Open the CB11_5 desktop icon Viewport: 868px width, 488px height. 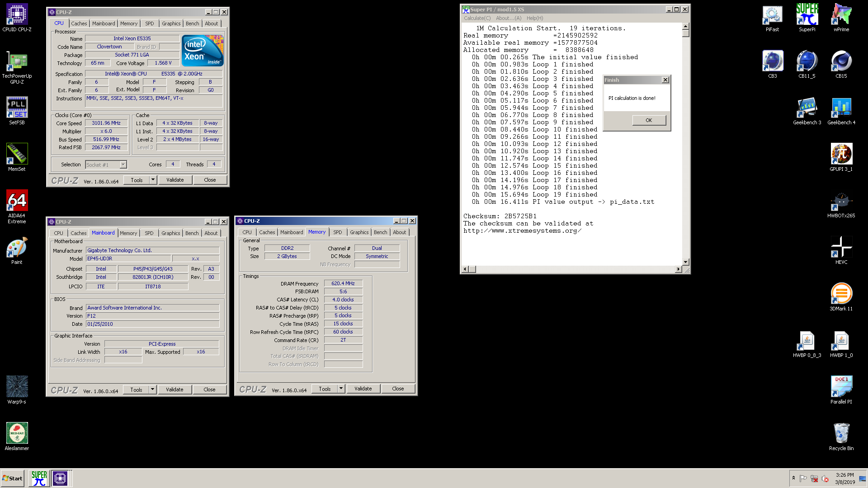(x=807, y=64)
